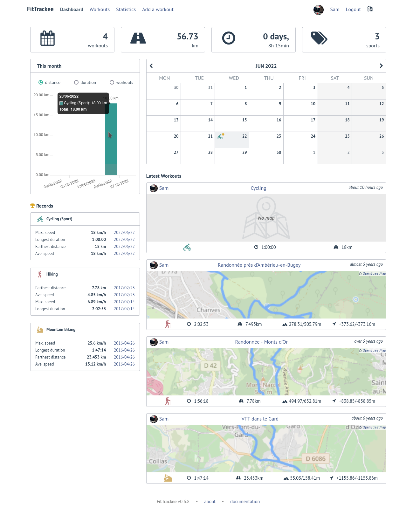Viewport: 420px width, 507px height.
Task: Open Randonnée - Monts d'Or workout
Action: [261, 342]
